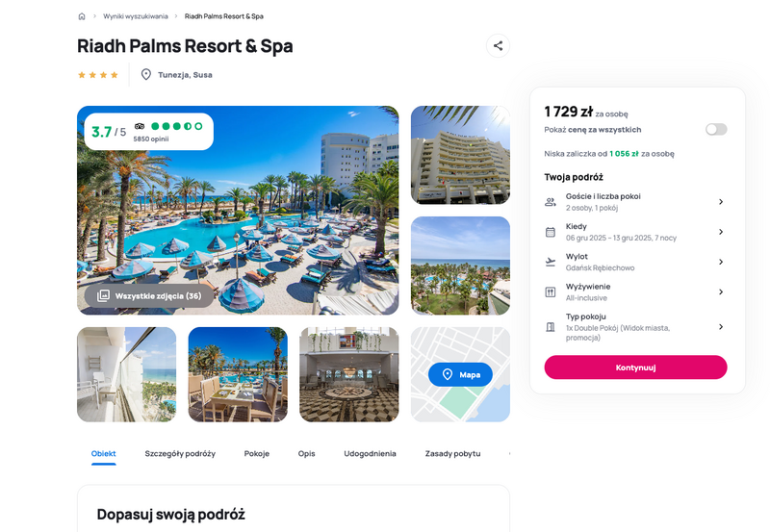Click the airplane icon beside Wylot

[x=551, y=262]
